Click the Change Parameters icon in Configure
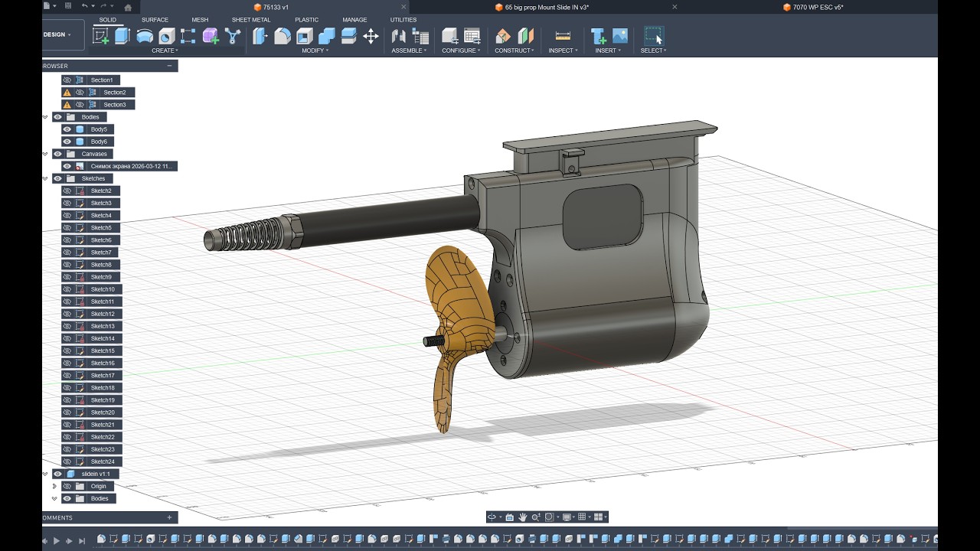The image size is (980, 551). click(472, 36)
